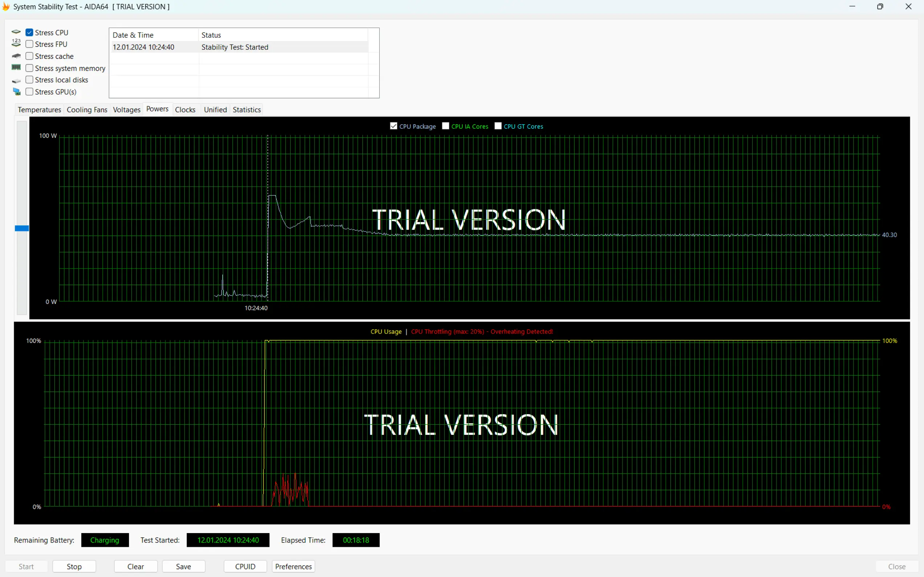Click the blue graph scale slider handle
This screenshot has height=577, width=924.
22,228
